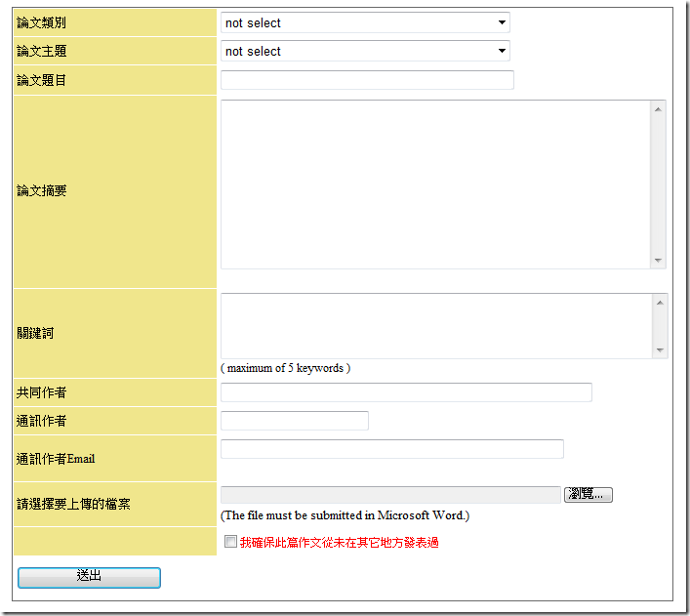The width and height of the screenshot is (690, 616).
Task: Open the 論文類別 dropdown
Action: (x=365, y=22)
